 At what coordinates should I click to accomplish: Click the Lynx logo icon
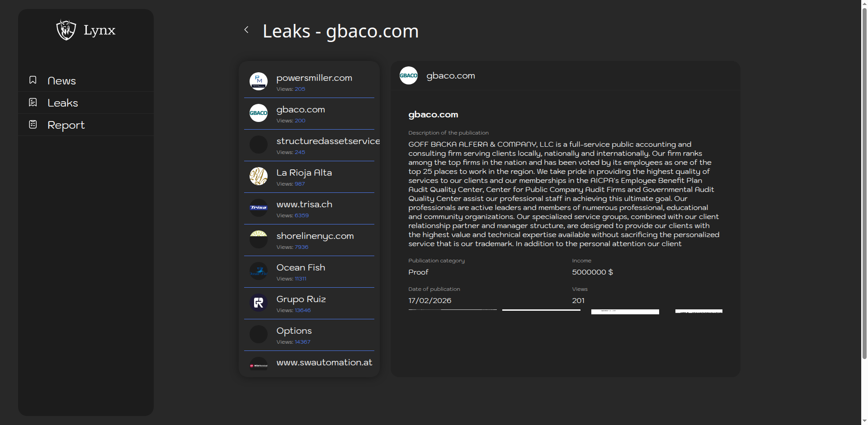click(x=66, y=30)
